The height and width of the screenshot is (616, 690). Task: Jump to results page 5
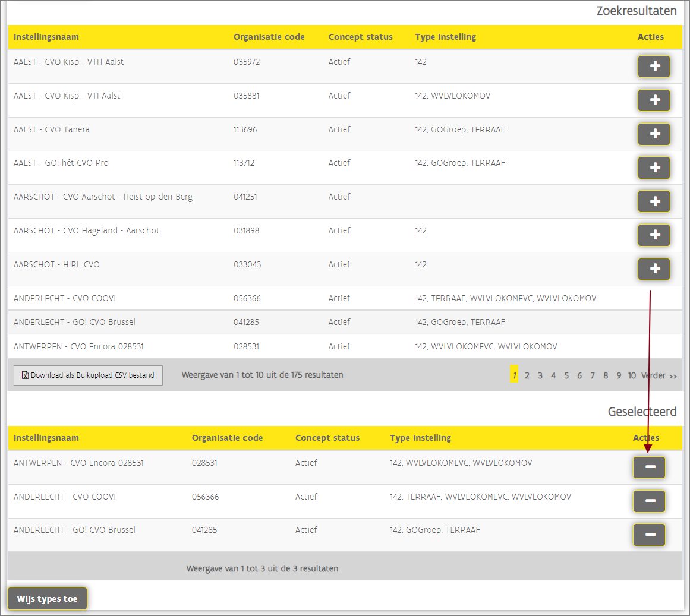(566, 375)
